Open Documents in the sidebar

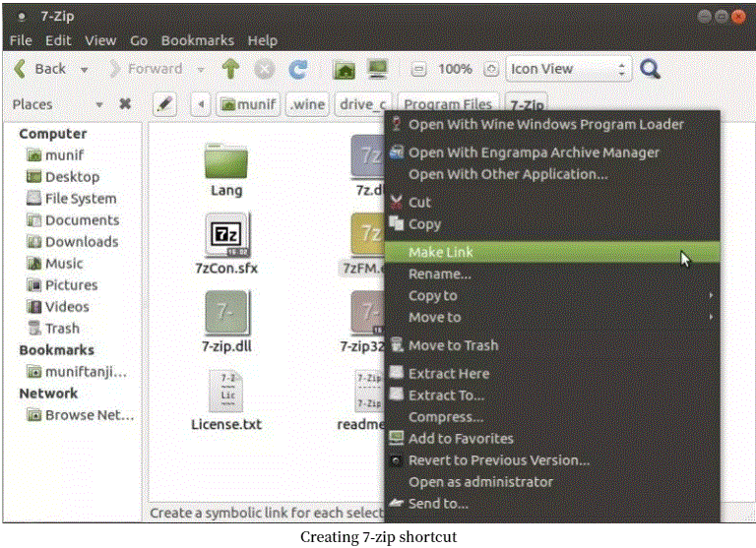[x=73, y=220]
